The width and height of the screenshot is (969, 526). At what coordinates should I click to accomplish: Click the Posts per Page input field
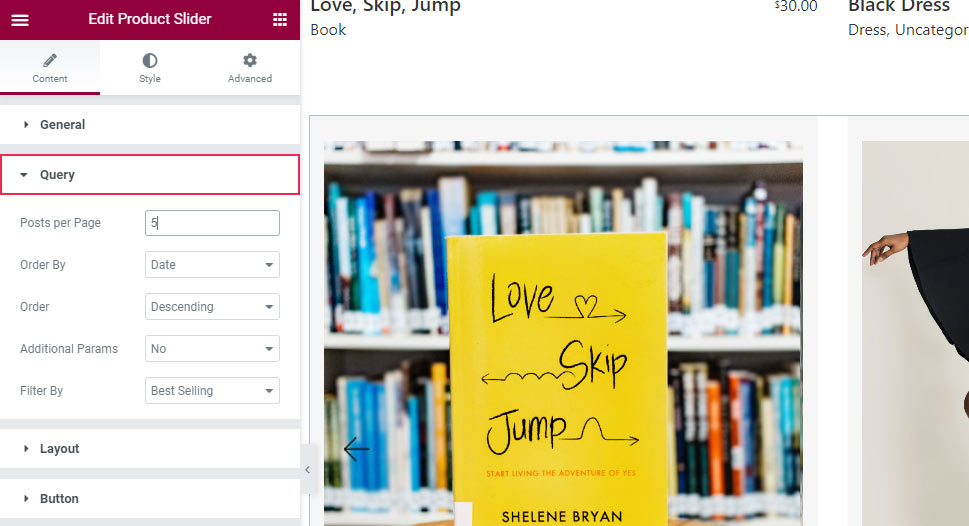coord(212,223)
